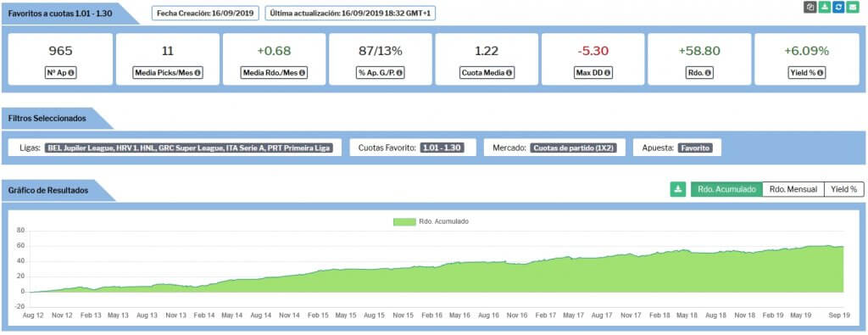Click the Mercado Cuotas de partido (1X2) tag
This screenshot has height=335, width=868.
pos(574,148)
